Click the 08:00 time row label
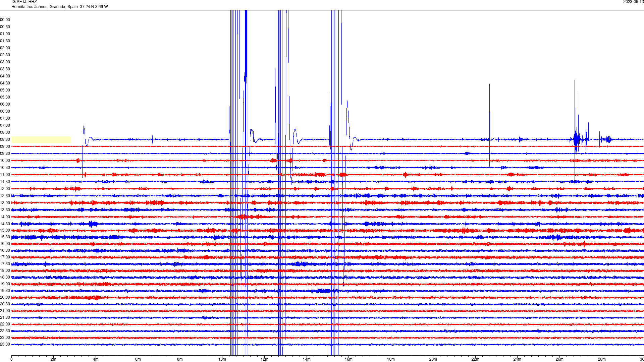The width and height of the screenshot is (644, 362). [5, 132]
